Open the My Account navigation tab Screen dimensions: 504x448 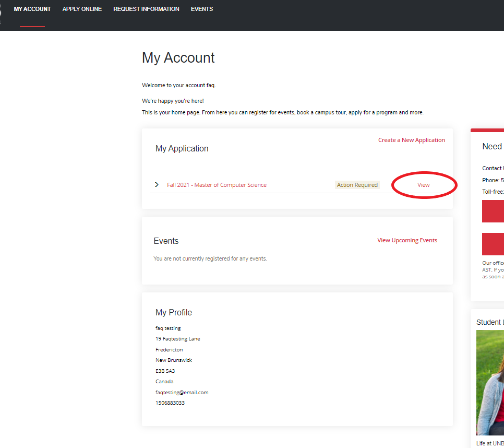tap(32, 9)
